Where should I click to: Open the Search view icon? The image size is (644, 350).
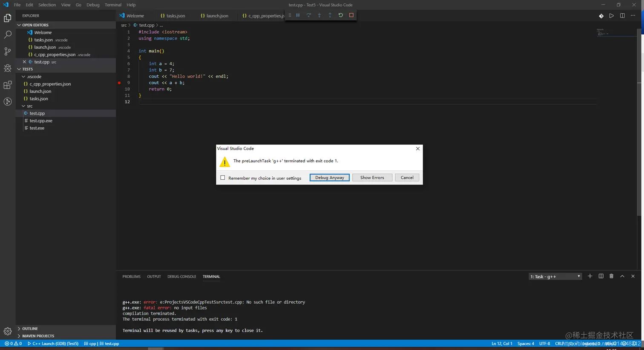click(8, 34)
